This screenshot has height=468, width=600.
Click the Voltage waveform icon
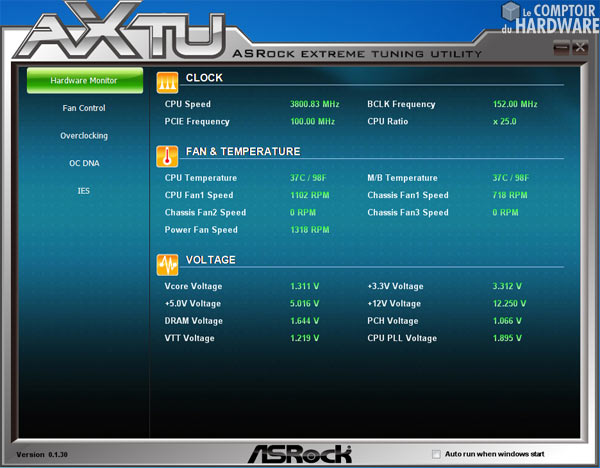(167, 265)
